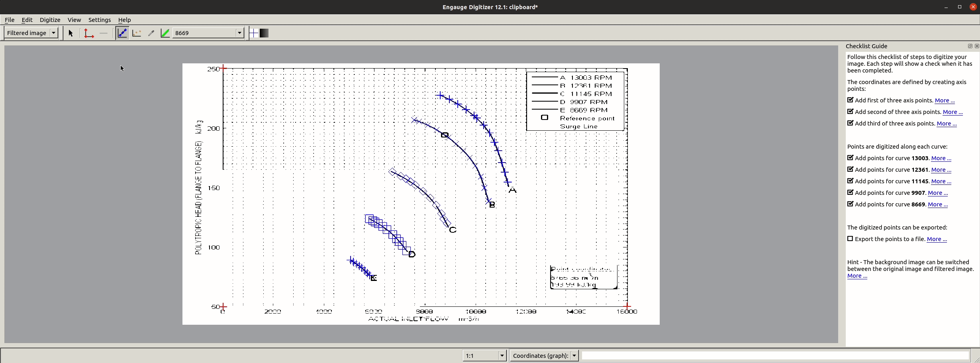Switch to the Point Match tool
This screenshot has width=980, height=363.
click(x=137, y=33)
